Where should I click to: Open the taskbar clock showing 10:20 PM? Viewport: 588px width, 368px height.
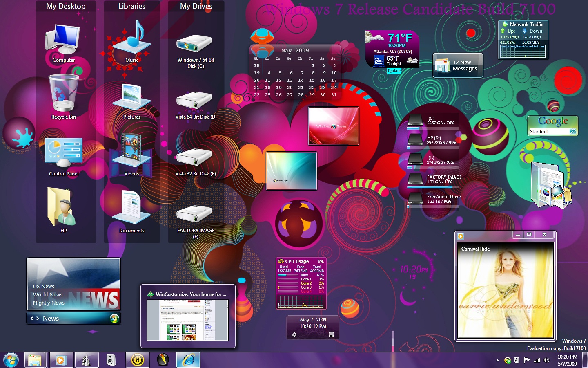pos(567,360)
